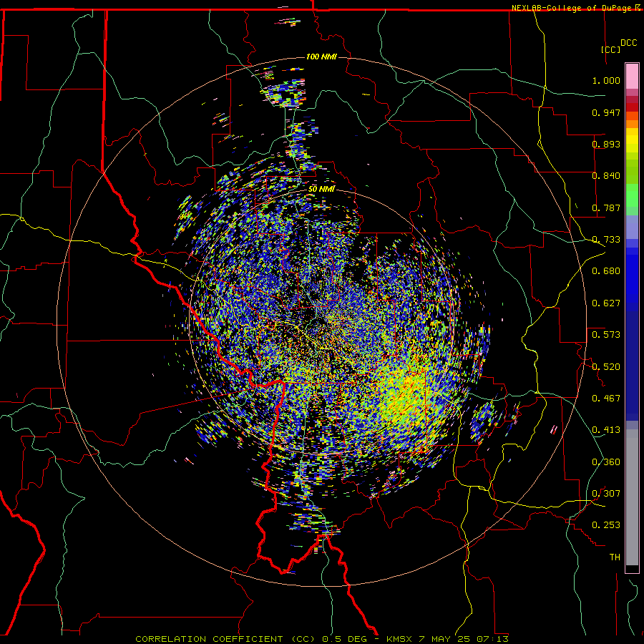Click the DCC label above the color scale

tap(628, 43)
